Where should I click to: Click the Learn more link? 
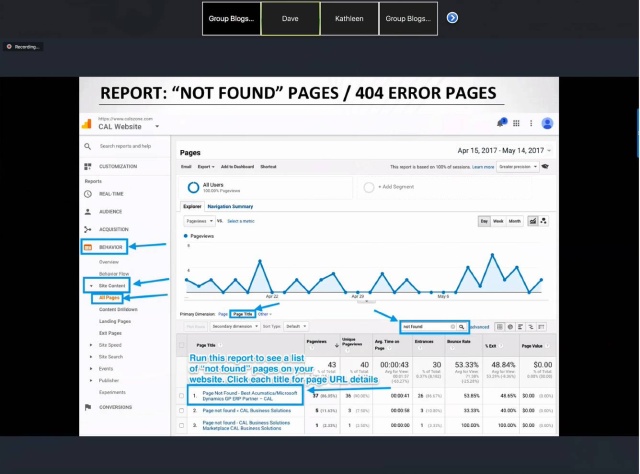pos(483,167)
